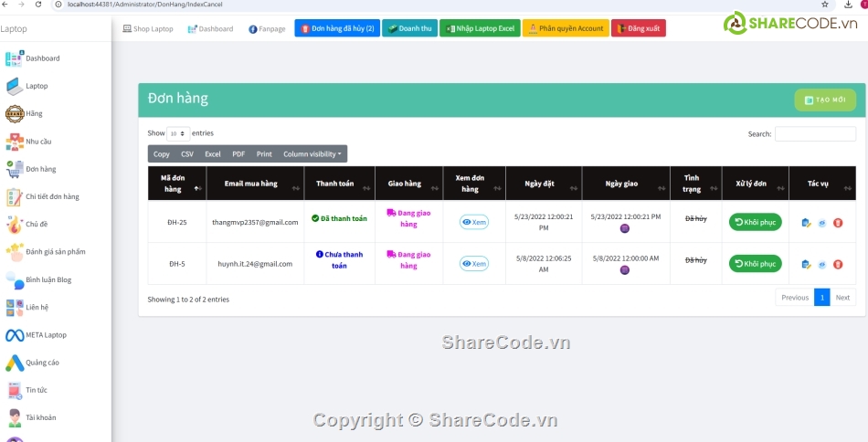Viewport: 868px width, 442px height.
Task: Restore order ĐH-5 with Khôi phục
Action: (x=756, y=264)
